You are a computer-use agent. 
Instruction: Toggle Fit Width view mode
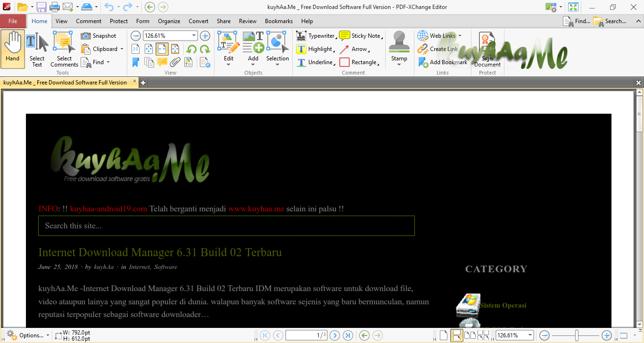pyautogui.click(x=162, y=49)
